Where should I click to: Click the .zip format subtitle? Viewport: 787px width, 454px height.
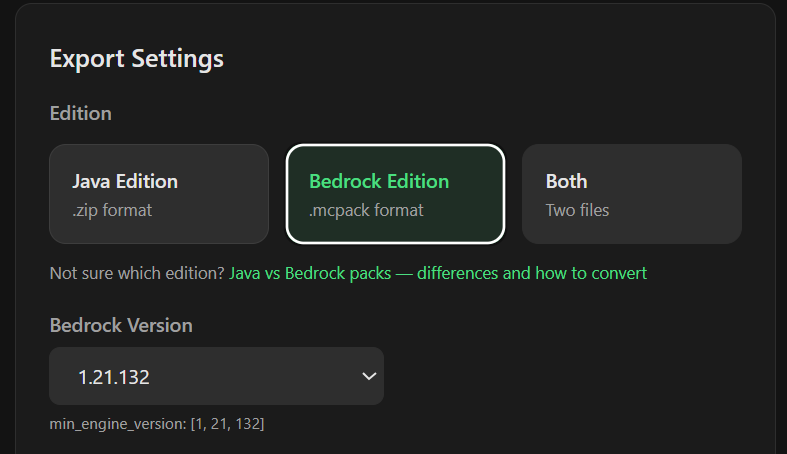click(x=112, y=210)
